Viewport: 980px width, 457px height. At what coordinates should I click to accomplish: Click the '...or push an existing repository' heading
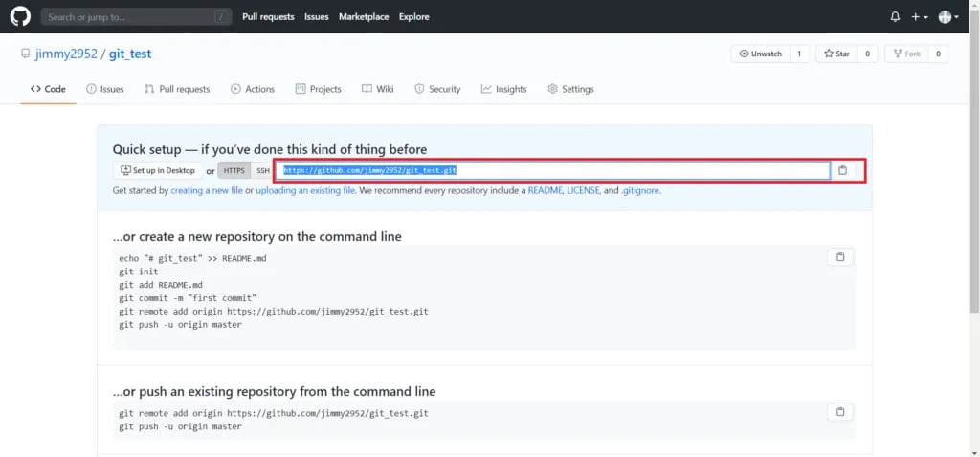pyautogui.click(x=274, y=392)
